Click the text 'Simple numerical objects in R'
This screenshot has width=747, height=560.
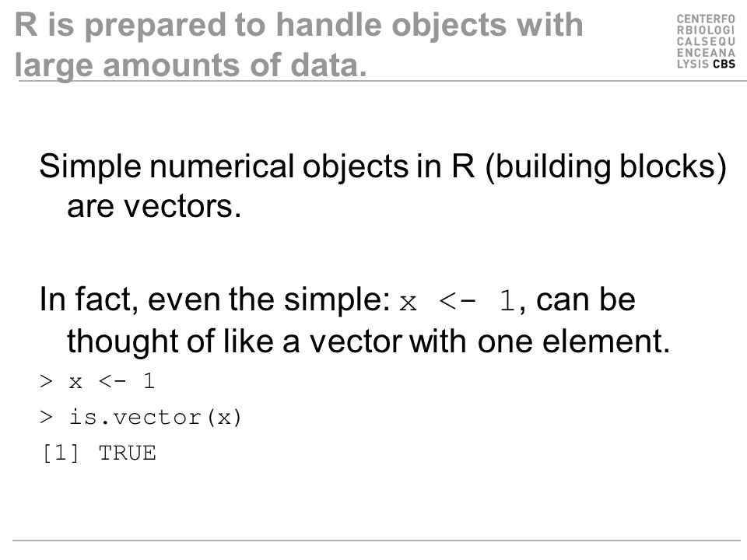point(257,166)
